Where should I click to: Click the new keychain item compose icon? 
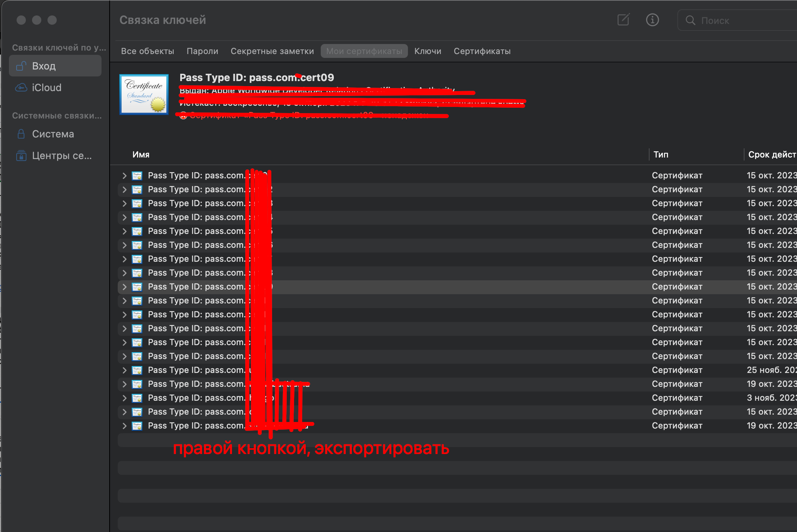tap(623, 20)
